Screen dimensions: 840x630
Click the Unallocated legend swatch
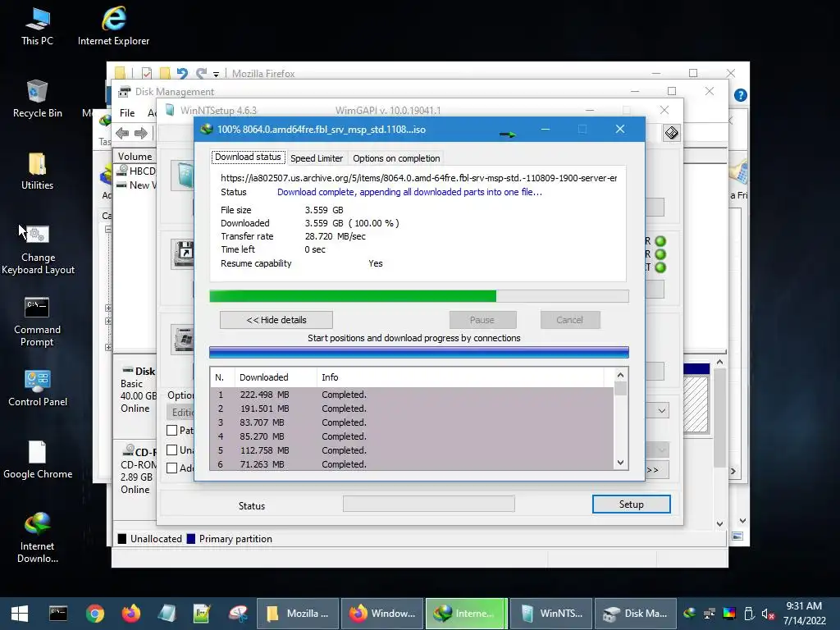tap(122, 539)
